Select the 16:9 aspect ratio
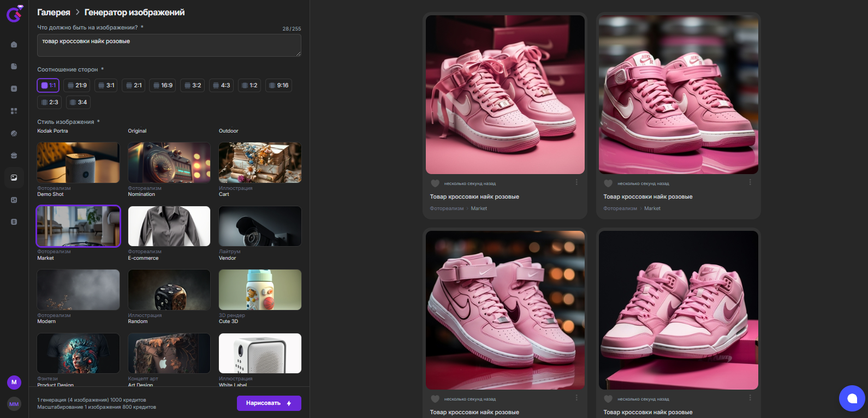Screen dimensions: 868x418 [x=163, y=85]
